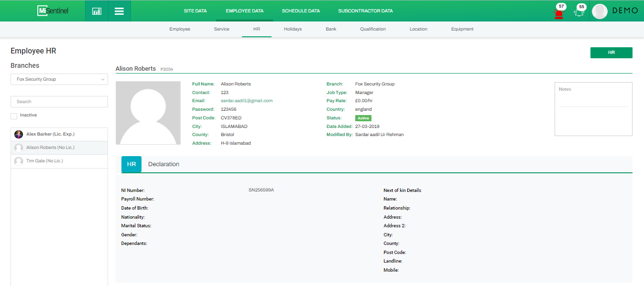Screen dimensions: 644x286
Task: Open the Employee Data top menu
Action: (244, 11)
